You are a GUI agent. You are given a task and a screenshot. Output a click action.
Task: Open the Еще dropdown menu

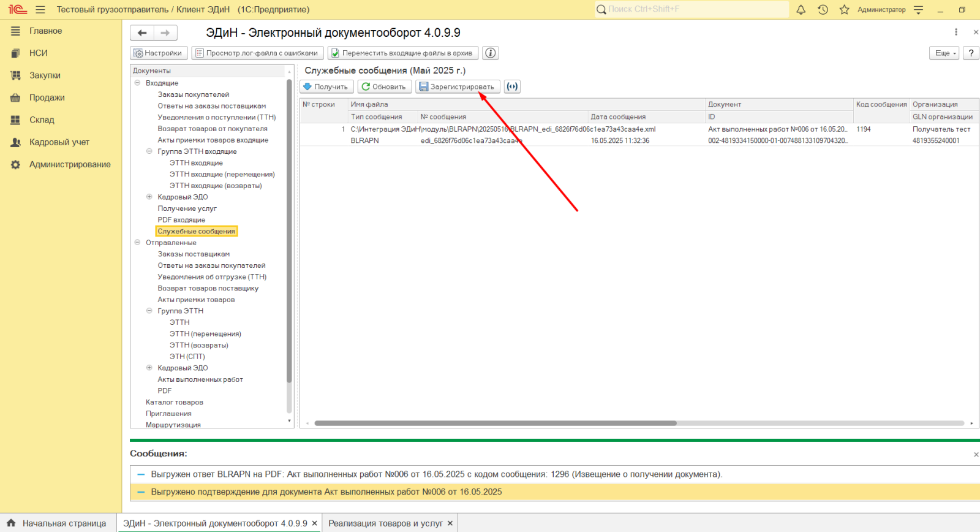[x=944, y=53]
